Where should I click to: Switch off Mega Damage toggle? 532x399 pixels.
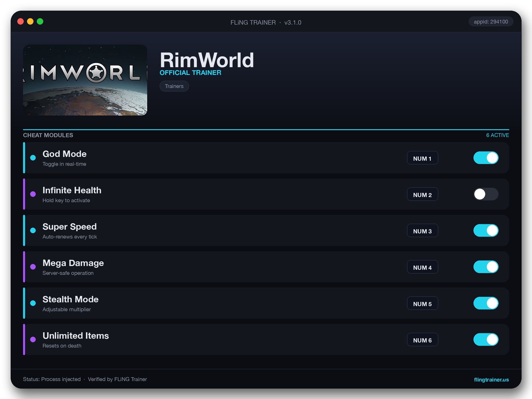486,267
